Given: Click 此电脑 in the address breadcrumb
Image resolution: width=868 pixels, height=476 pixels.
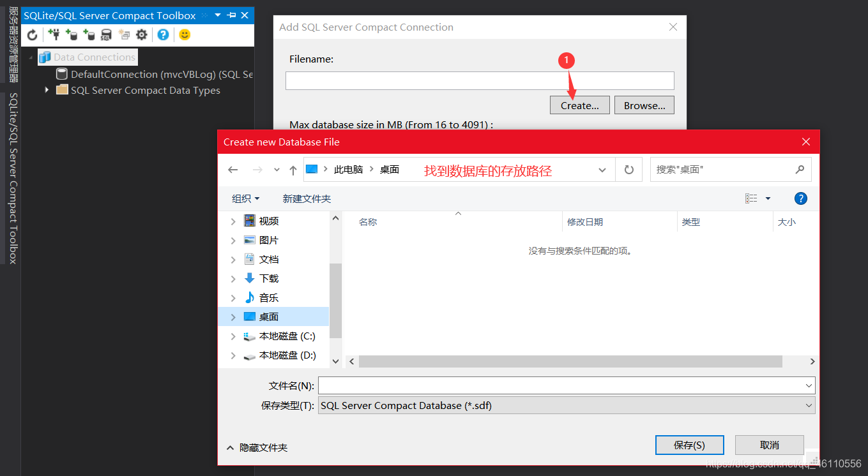Looking at the screenshot, I should 348,170.
